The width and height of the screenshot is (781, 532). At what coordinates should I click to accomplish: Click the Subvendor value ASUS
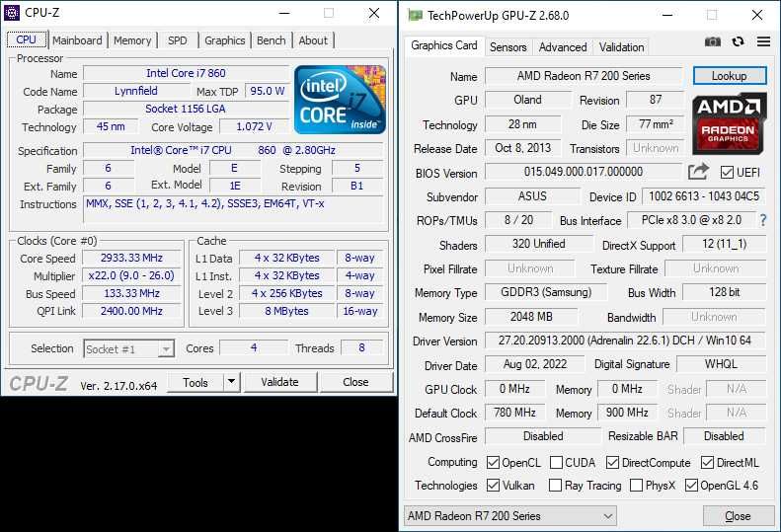532,196
